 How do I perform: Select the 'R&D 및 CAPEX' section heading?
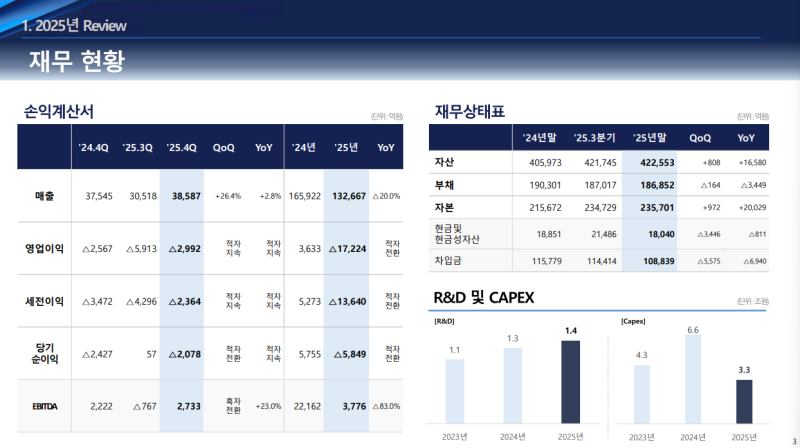(x=484, y=298)
